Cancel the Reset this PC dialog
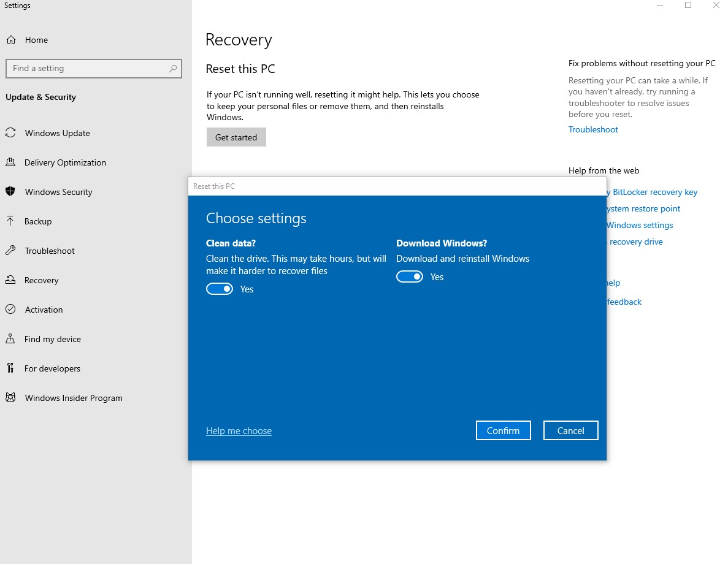The height and width of the screenshot is (564, 728). [570, 430]
